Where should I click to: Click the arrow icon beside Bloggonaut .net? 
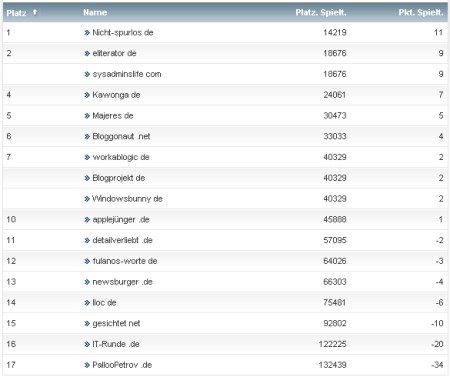pyautogui.click(x=87, y=137)
